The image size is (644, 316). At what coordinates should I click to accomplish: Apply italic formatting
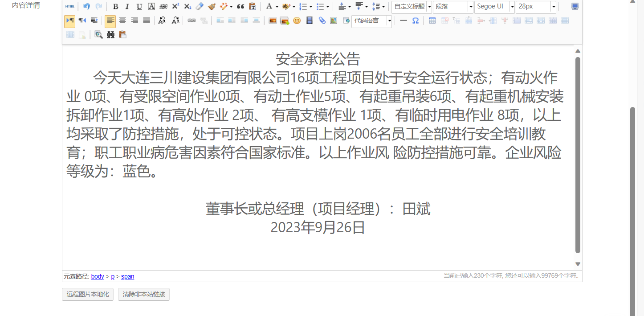click(x=127, y=7)
